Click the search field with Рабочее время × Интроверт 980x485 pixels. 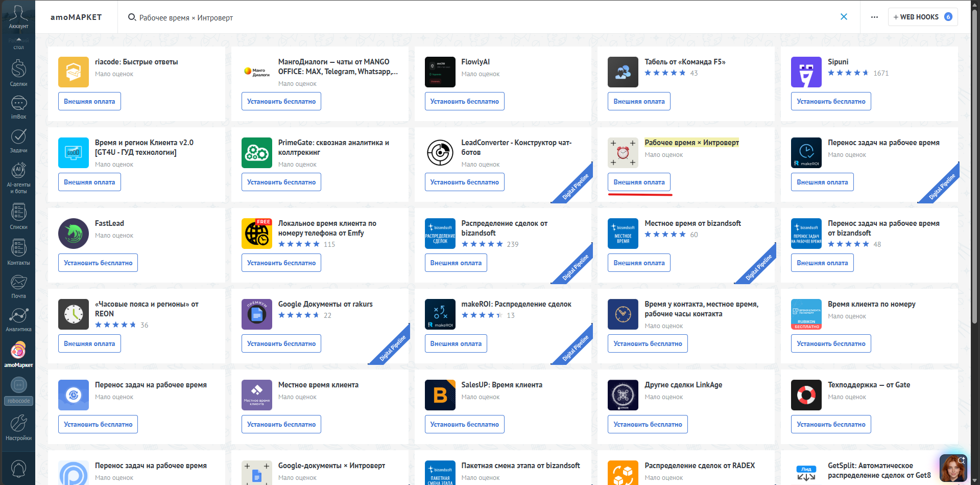click(480, 17)
